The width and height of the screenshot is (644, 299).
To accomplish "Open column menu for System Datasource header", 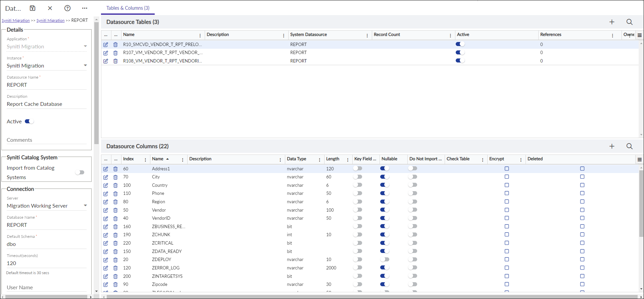I will (x=367, y=35).
